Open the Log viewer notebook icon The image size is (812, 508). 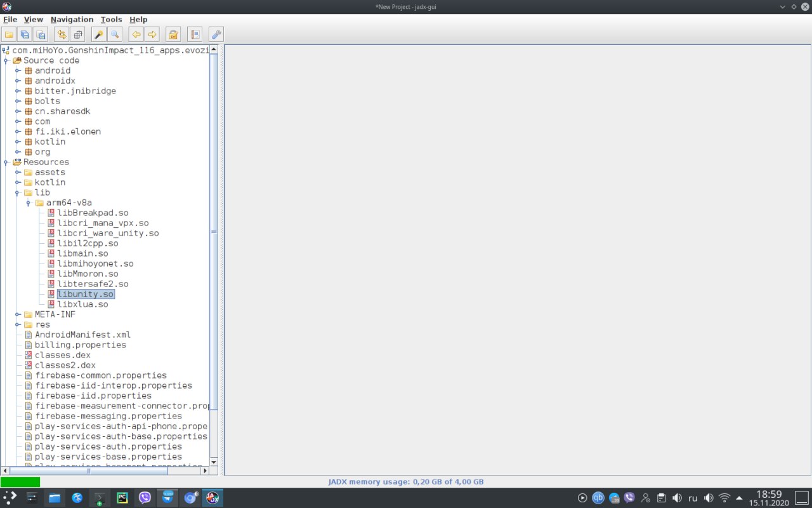click(195, 34)
